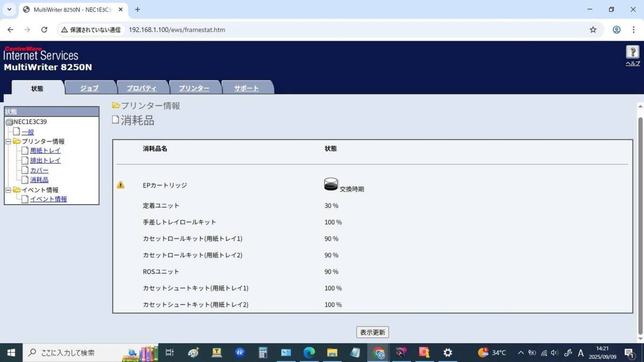Switch to the 状態 tab
Viewport: 644px width, 362px height.
pyautogui.click(x=37, y=88)
